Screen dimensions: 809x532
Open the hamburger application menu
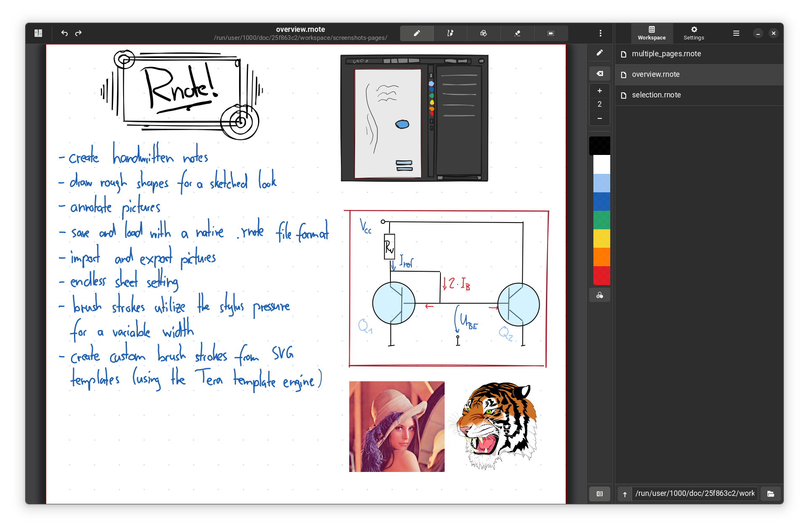(x=736, y=33)
